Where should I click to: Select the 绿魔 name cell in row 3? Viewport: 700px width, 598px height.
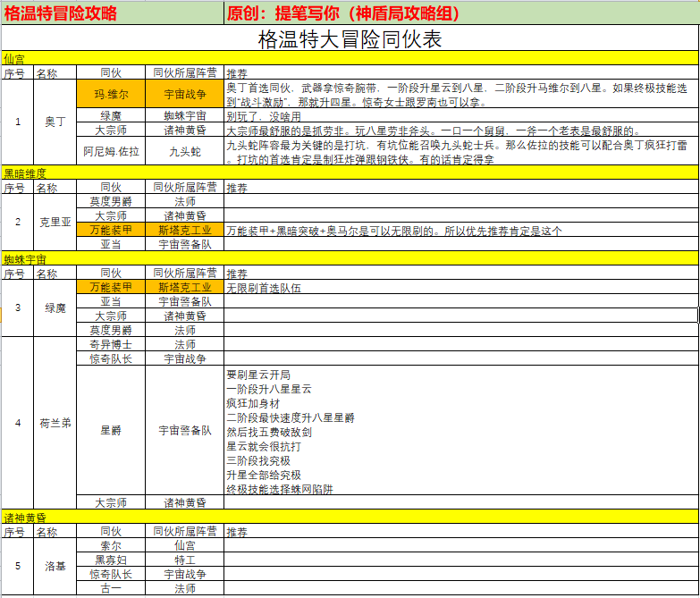tap(55, 307)
